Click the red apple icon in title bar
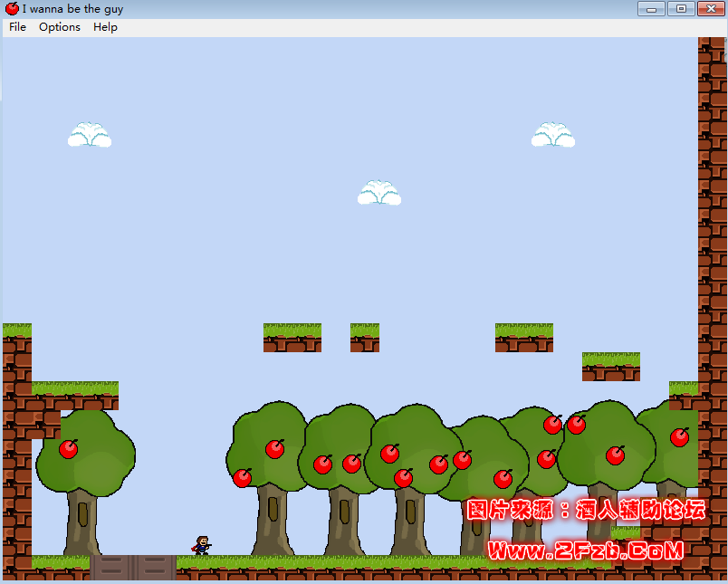This screenshot has height=584, width=728. [12, 9]
